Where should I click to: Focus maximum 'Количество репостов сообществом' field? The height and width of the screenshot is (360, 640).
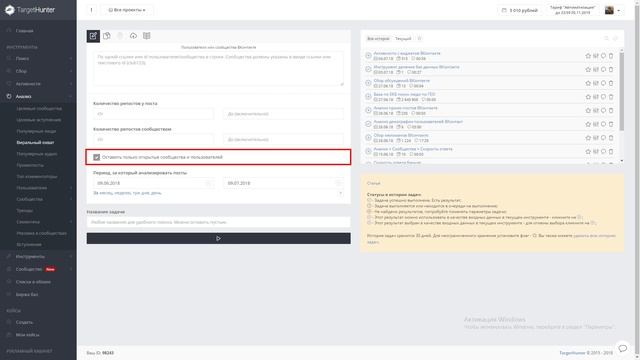click(x=283, y=140)
